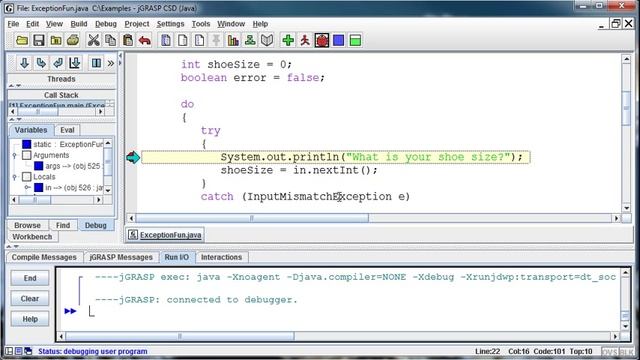Compile the file with the green plus icon
Viewport: 640px width, 360px height.
[288, 40]
